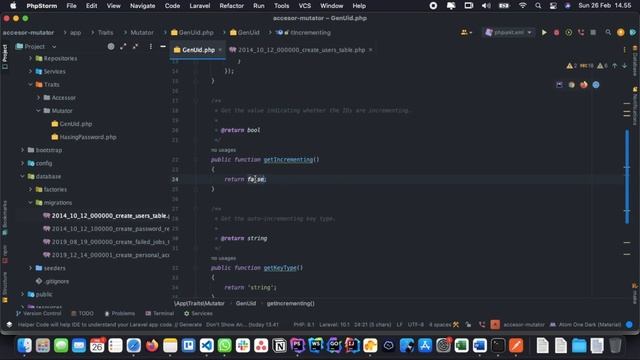The height and width of the screenshot is (360, 640).
Task: Click the blue editor scrollbar thumb
Action: pos(627,176)
